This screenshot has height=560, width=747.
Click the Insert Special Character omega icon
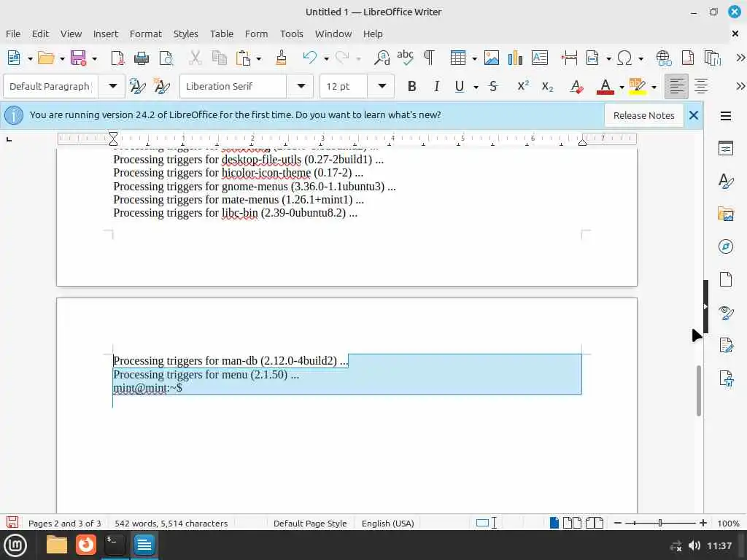624,58
